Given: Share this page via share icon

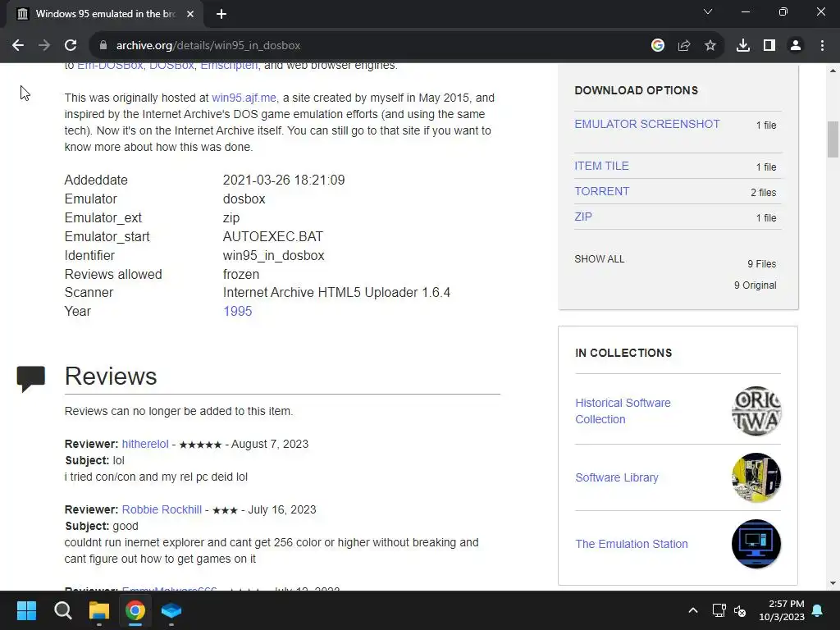Looking at the screenshot, I should (x=684, y=46).
